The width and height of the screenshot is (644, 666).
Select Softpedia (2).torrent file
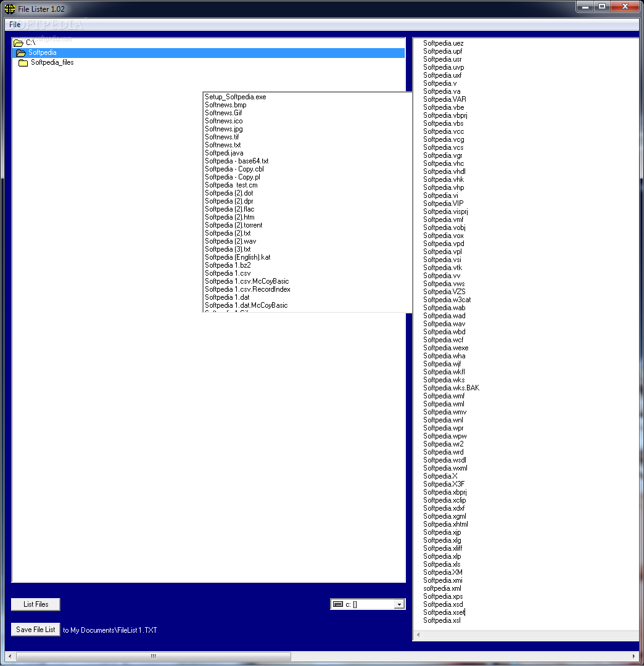click(234, 226)
